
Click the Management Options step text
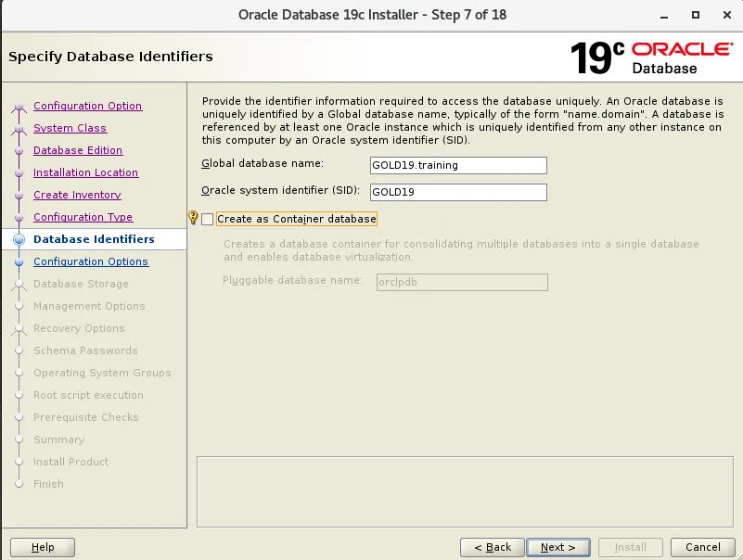(x=89, y=306)
